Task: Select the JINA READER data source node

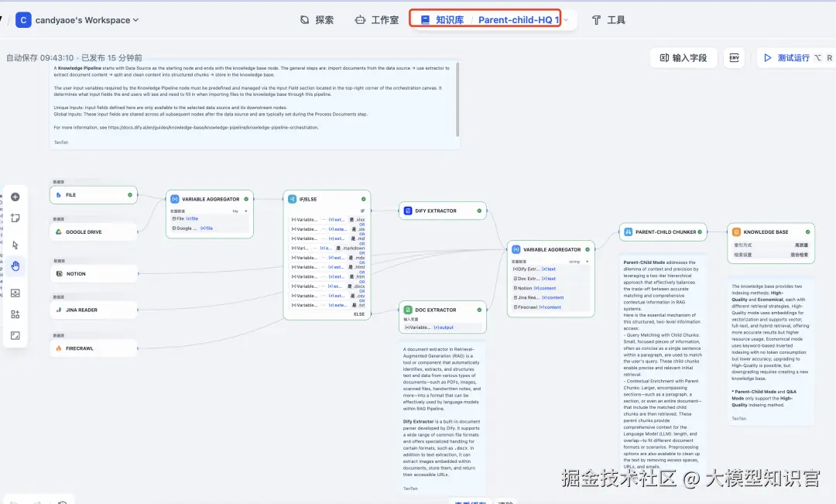Action: [x=94, y=310]
